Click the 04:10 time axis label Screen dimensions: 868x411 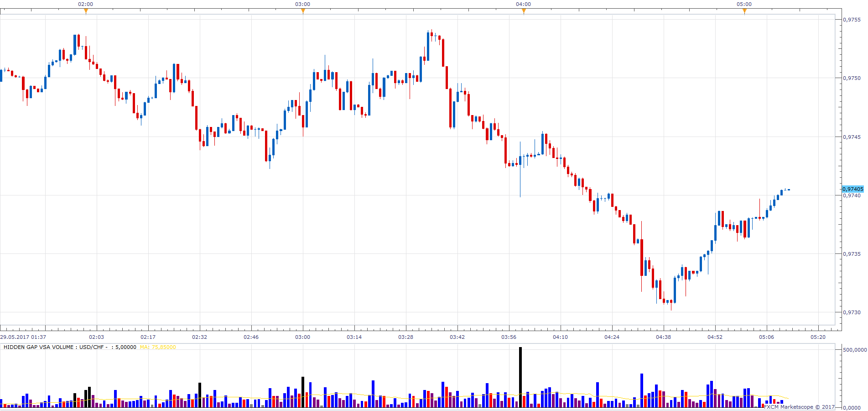coord(560,337)
